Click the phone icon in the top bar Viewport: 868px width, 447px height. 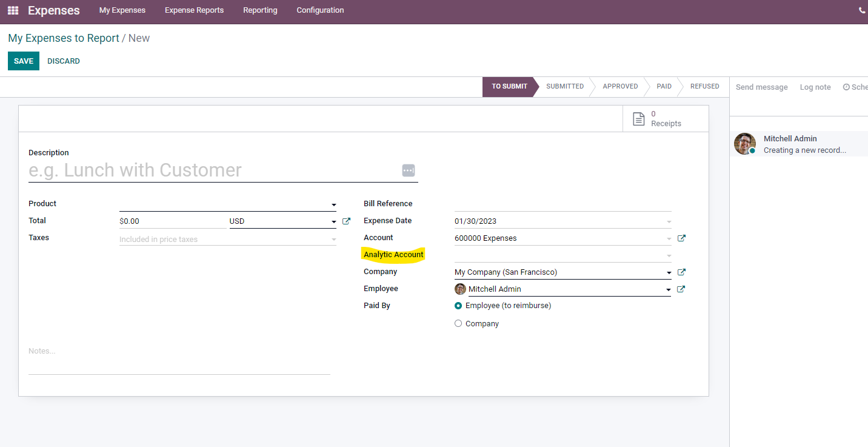pos(862,10)
